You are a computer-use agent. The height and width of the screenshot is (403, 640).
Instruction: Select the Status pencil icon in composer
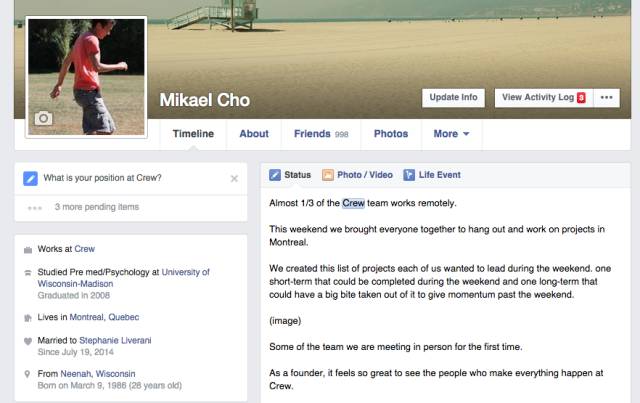click(275, 175)
